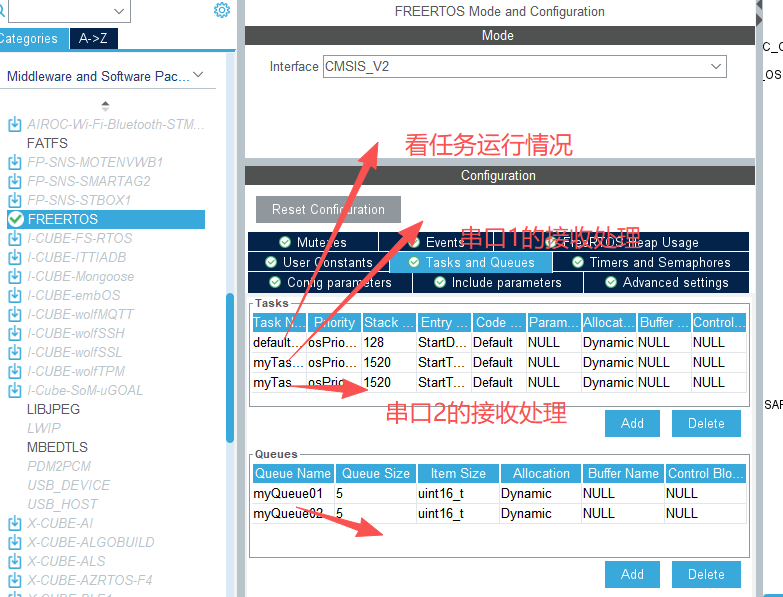Click the Reset Configuration button
The image size is (783, 597).
point(328,209)
